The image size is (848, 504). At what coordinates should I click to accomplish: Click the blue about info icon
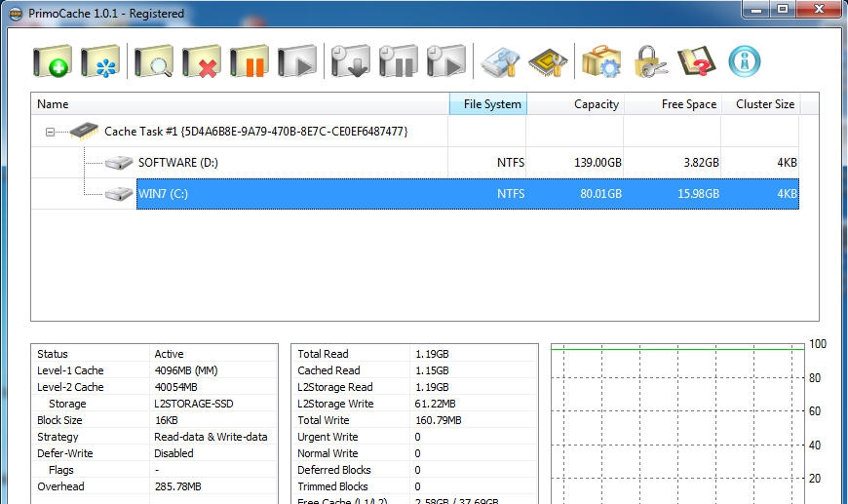point(745,61)
